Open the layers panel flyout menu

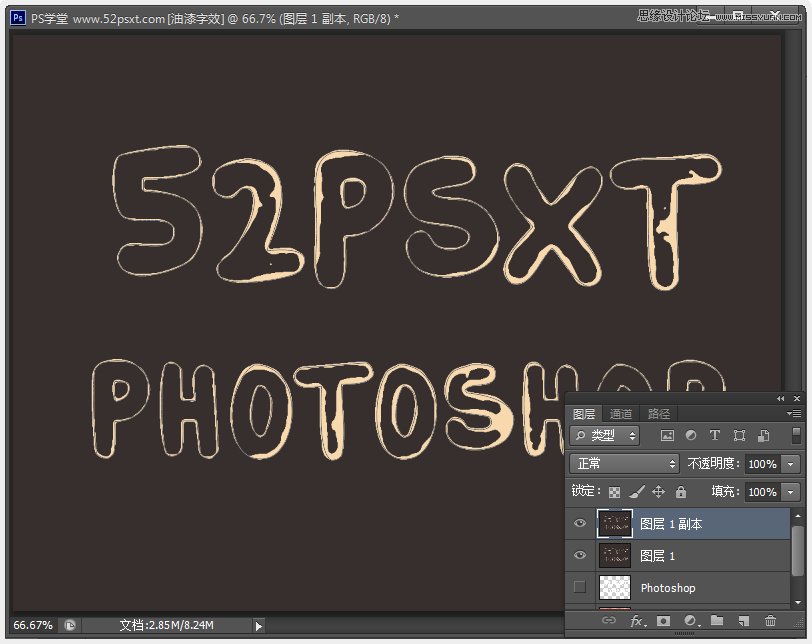(793, 413)
